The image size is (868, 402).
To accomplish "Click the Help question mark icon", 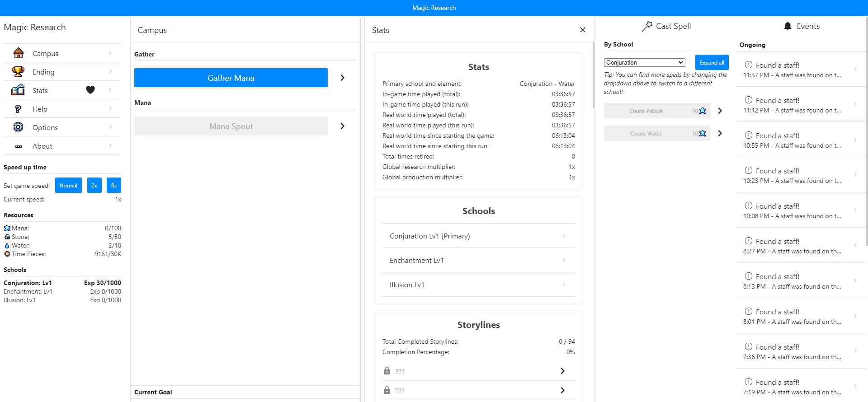I will (18, 109).
